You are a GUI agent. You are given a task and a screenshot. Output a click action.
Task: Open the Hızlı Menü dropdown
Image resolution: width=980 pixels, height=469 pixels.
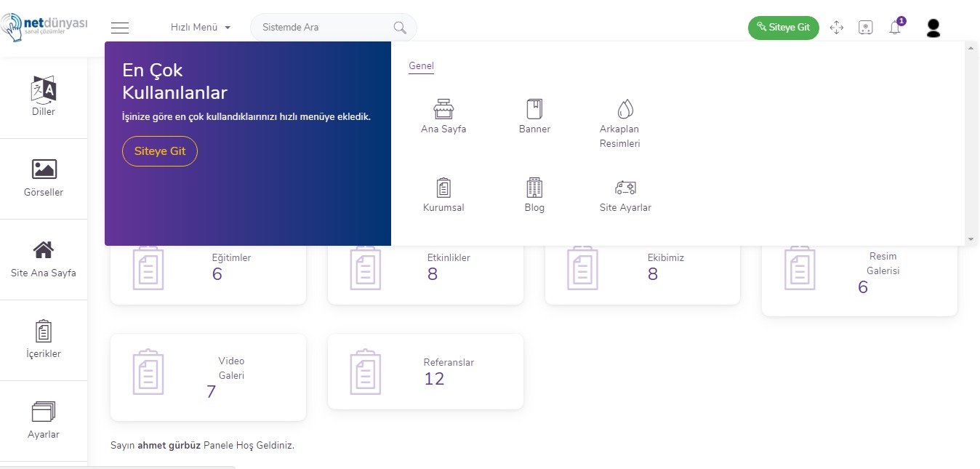click(201, 28)
